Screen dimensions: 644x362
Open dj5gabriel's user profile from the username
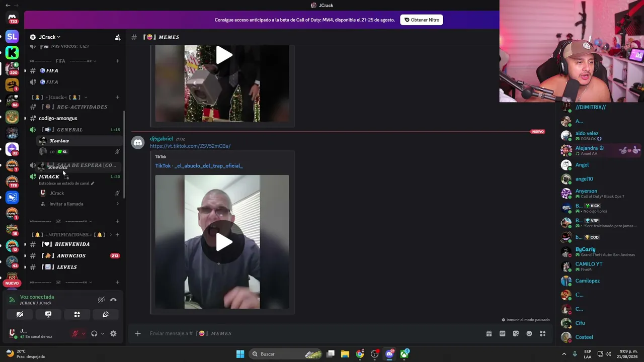[x=161, y=139]
